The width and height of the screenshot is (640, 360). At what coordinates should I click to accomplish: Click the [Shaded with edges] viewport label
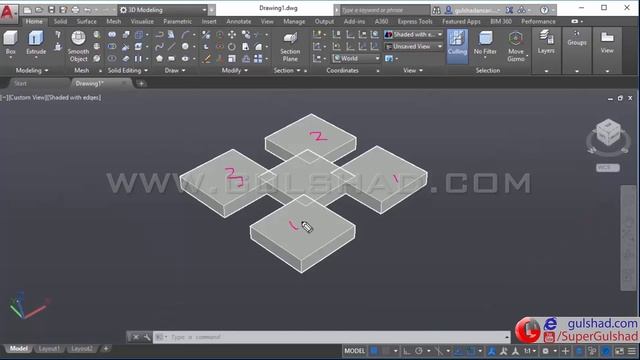click(x=74, y=98)
